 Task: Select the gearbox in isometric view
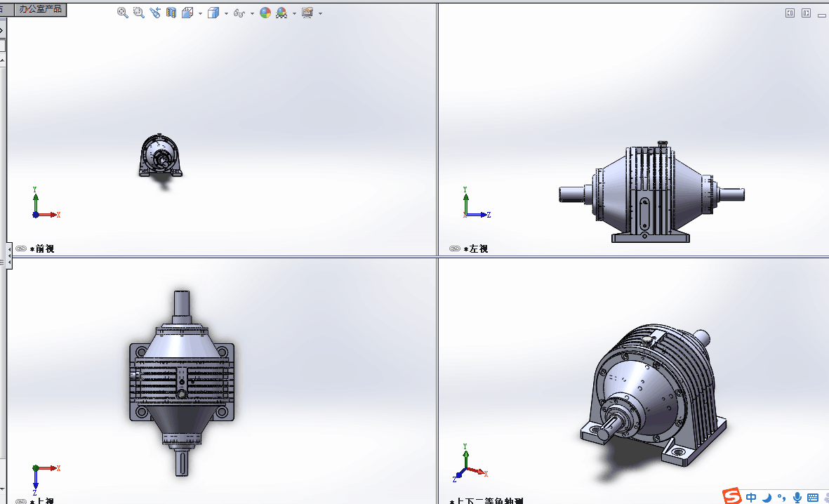point(654,394)
